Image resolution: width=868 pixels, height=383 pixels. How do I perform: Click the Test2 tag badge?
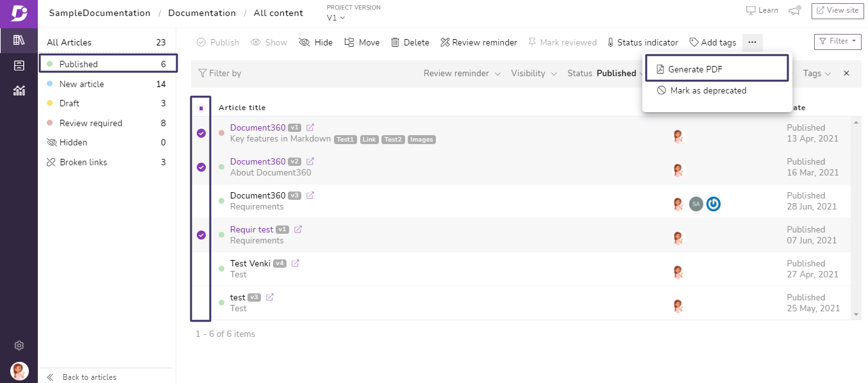pyautogui.click(x=392, y=139)
